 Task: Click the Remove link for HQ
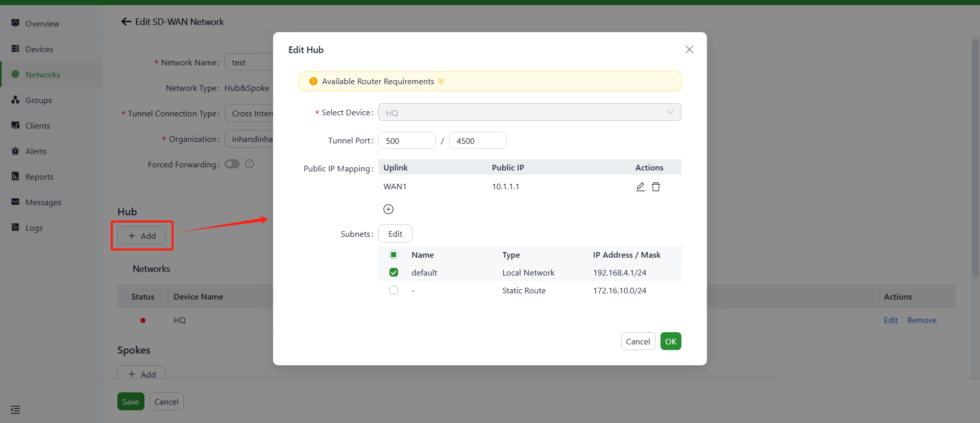click(921, 320)
